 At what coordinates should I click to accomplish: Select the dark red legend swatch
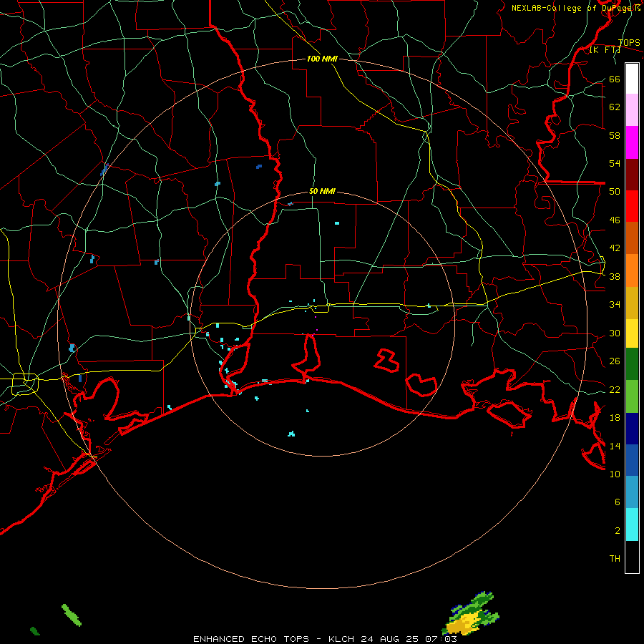pos(632,175)
